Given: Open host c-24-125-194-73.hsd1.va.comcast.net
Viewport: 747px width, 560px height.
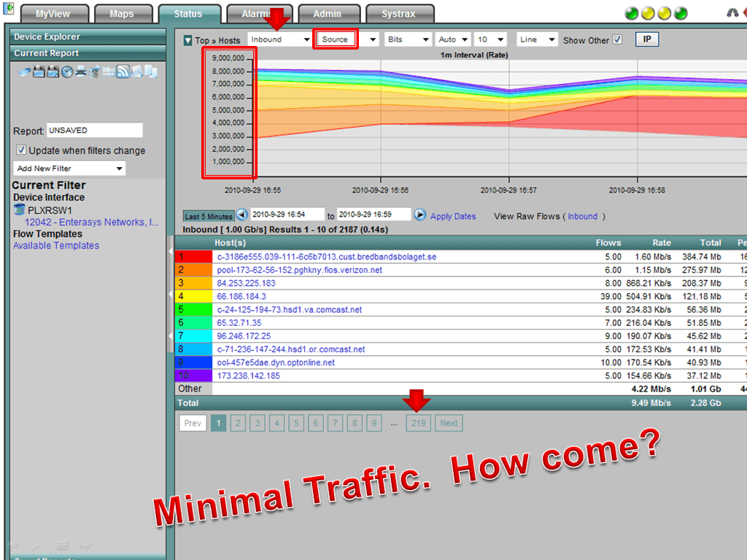Looking at the screenshot, I should pyautogui.click(x=289, y=309).
